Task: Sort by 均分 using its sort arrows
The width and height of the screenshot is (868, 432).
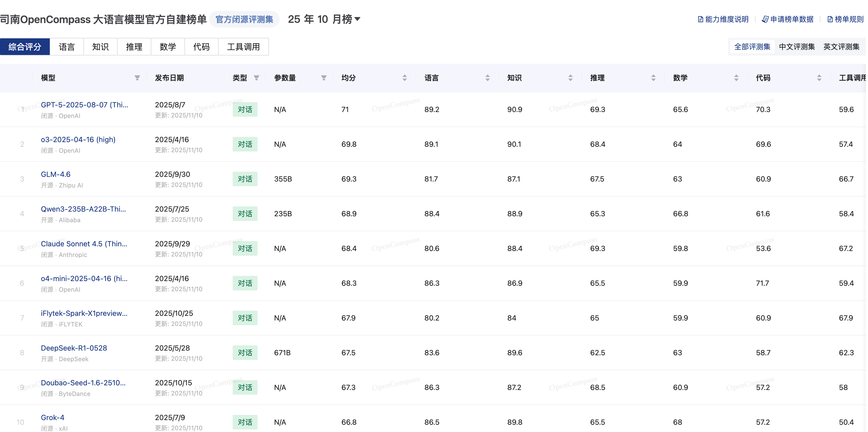Action: coord(405,78)
